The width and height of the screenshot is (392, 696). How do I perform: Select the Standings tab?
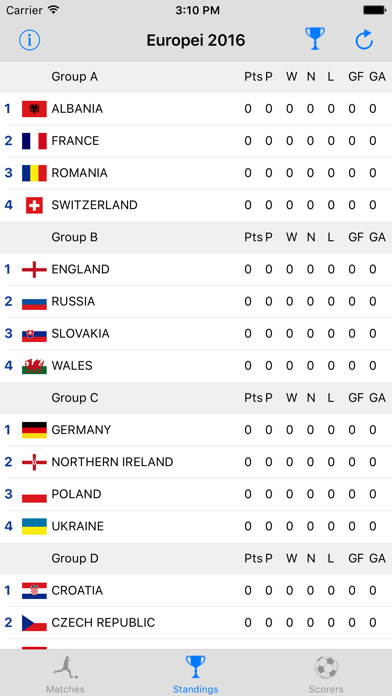195,674
